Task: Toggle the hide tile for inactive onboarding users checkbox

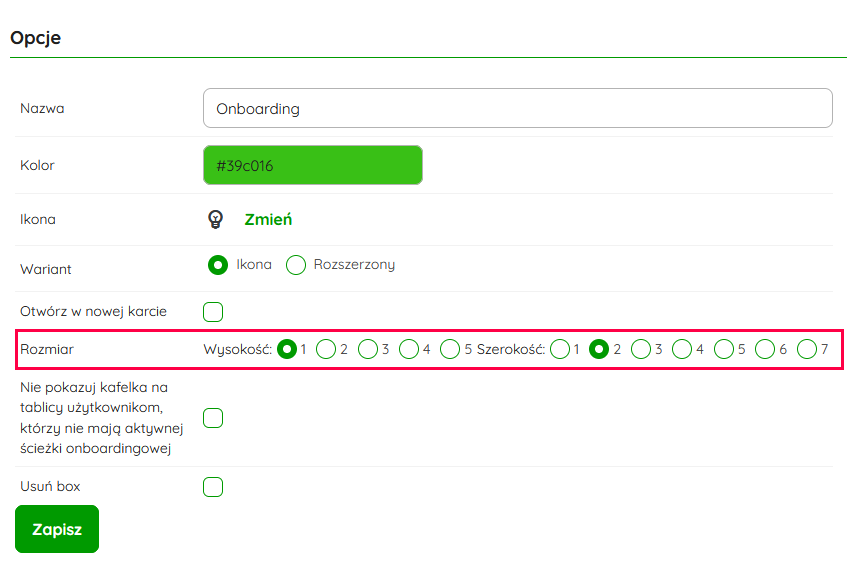Action: coord(213,418)
